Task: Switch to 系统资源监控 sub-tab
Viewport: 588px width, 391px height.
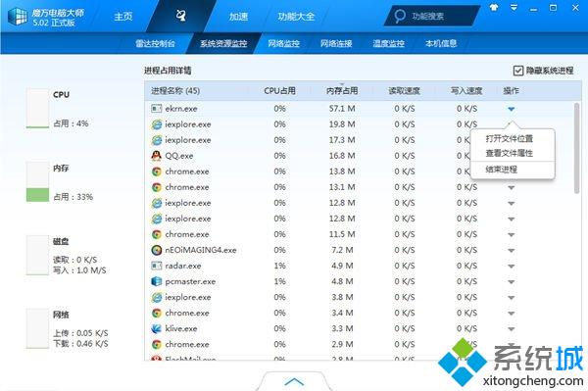Action: [x=223, y=43]
